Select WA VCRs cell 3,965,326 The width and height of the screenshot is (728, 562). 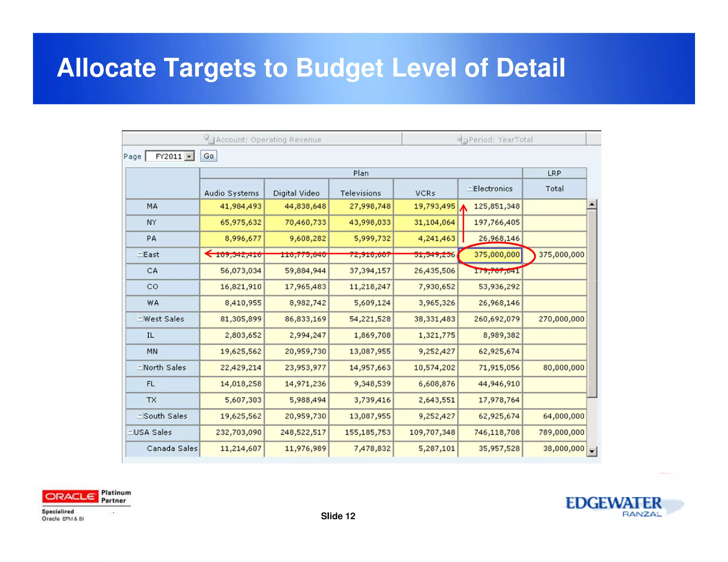(x=426, y=303)
